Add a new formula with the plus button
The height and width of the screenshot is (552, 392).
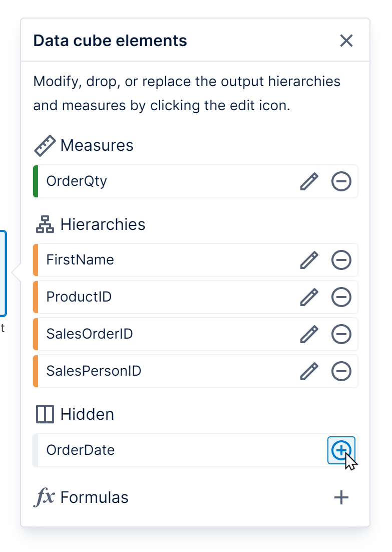(x=341, y=496)
